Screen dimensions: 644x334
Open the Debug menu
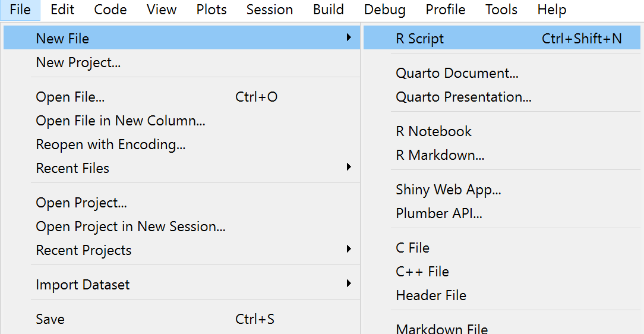(x=384, y=10)
